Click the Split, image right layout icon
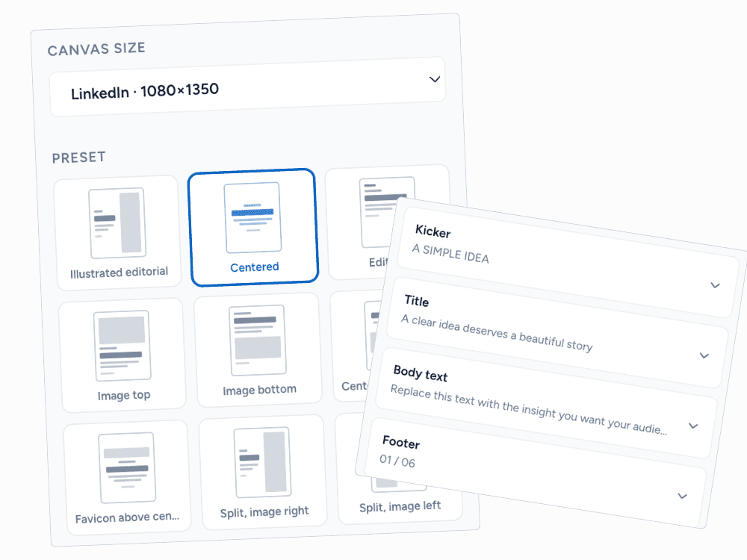747x560 pixels. click(262, 462)
